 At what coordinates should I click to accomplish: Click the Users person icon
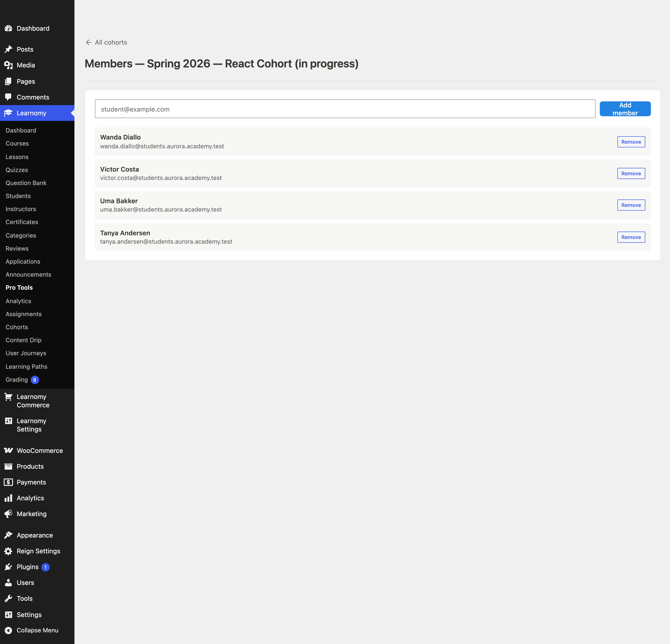(9, 582)
